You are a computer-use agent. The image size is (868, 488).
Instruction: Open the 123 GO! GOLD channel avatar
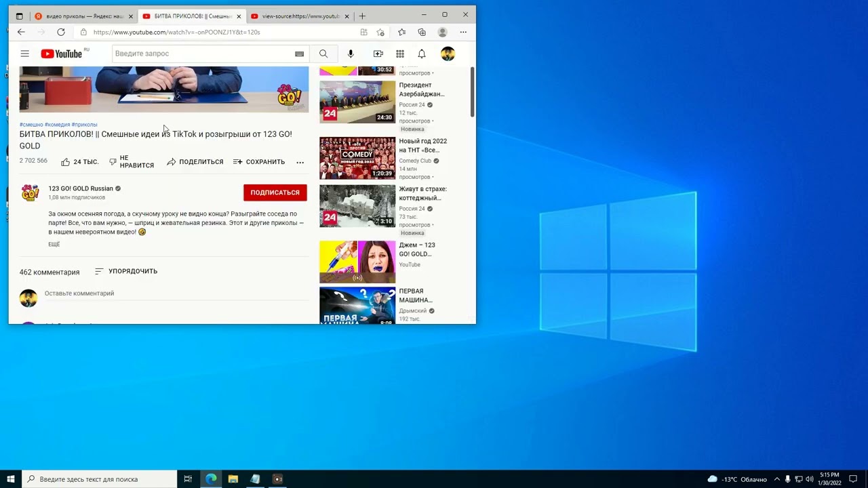coord(30,192)
